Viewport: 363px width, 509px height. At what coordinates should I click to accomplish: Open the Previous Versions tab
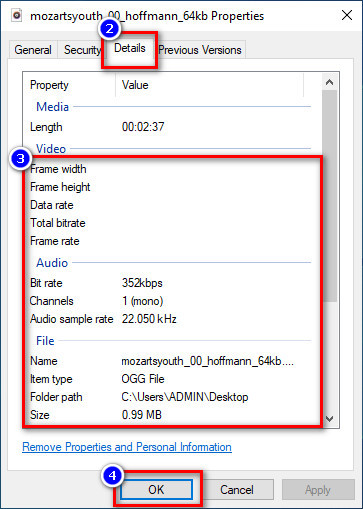(x=200, y=50)
